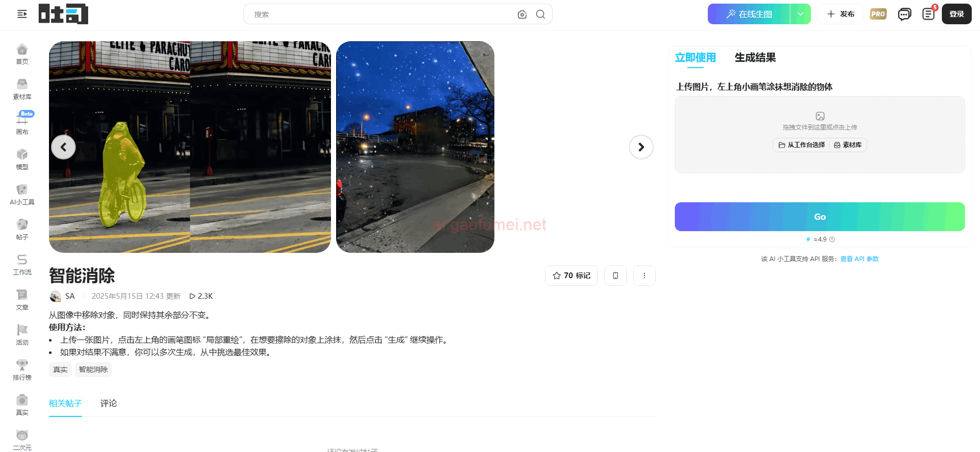Image resolution: width=980 pixels, height=452 pixels.
Task: Switch to the 生成结果 tab
Action: (x=755, y=58)
